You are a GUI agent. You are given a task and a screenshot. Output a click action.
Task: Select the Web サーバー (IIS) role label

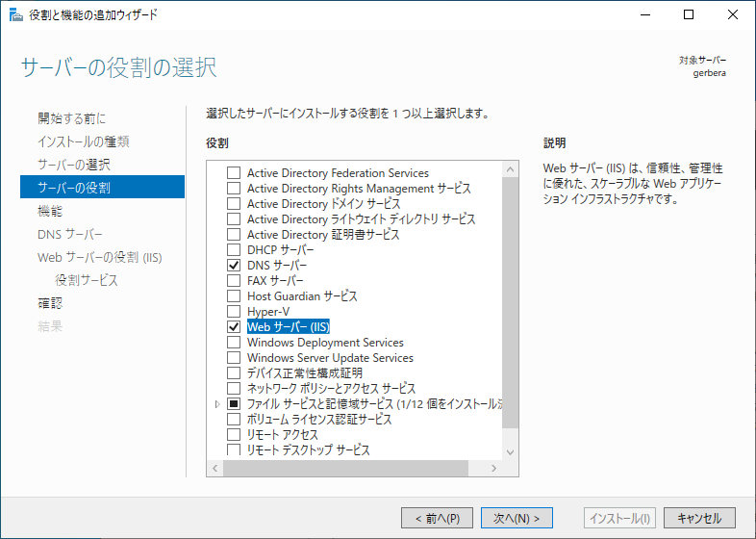289,326
